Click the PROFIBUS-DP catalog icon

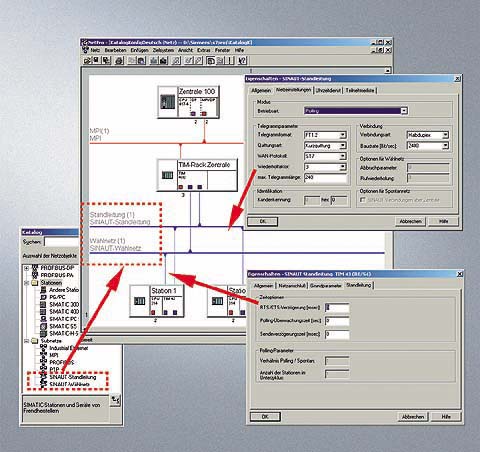point(35,268)
